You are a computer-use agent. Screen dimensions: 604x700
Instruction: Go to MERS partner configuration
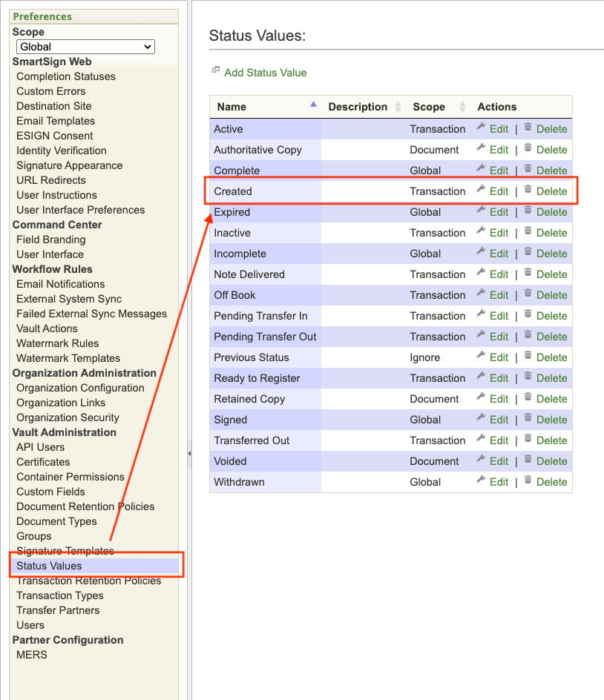click(x=32, y=655)
